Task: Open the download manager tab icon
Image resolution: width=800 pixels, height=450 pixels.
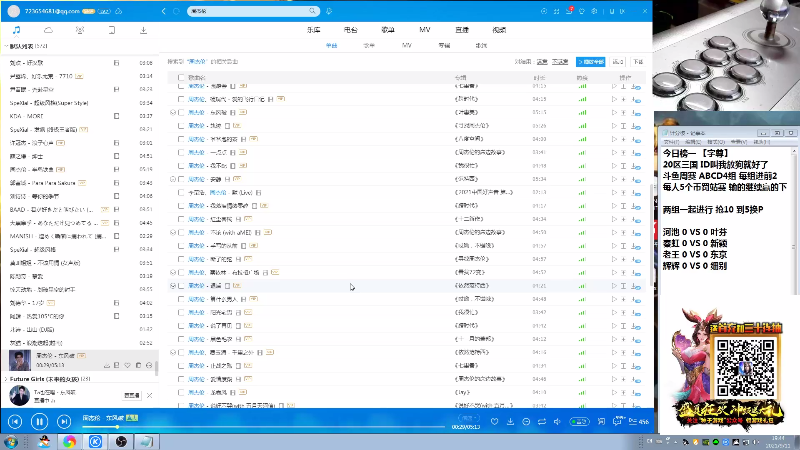Action: click(x=143, y=30)
